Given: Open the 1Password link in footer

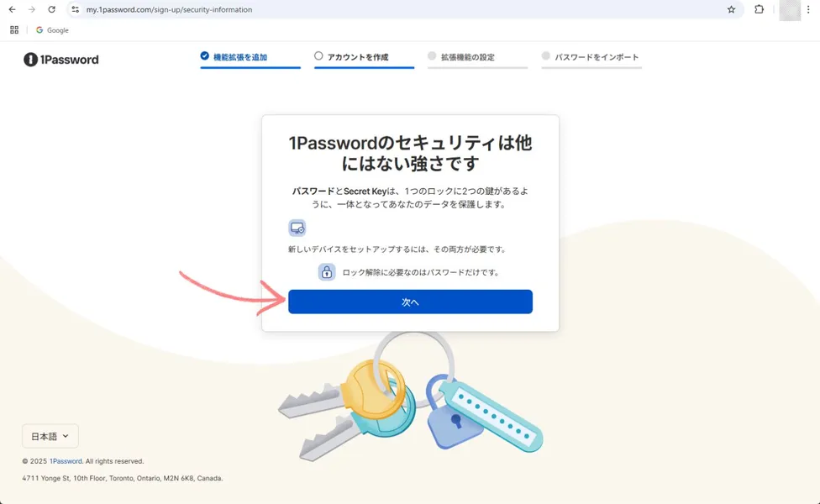Looking at the screenshot, I should click(66, 461).
